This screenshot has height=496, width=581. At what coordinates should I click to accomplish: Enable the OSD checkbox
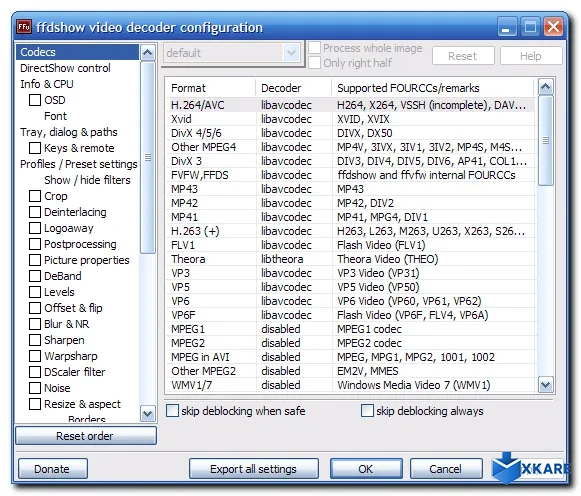tap(35, 100)
